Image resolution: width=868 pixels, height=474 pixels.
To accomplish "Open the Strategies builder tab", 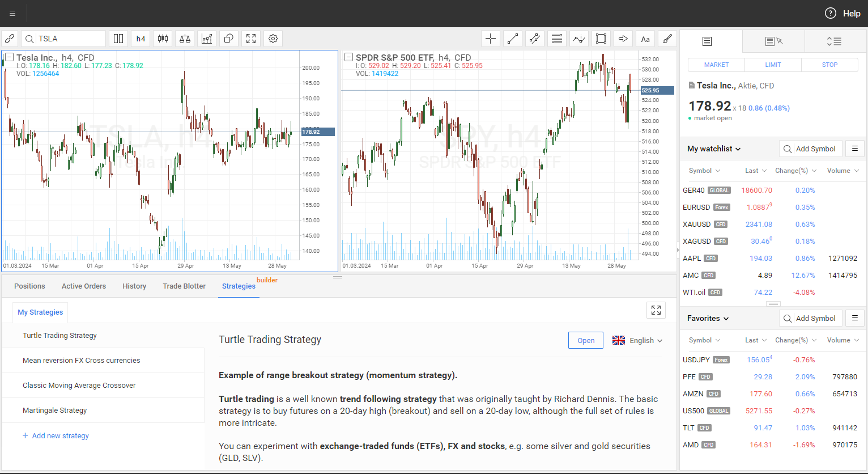I will tap(239, 286).
